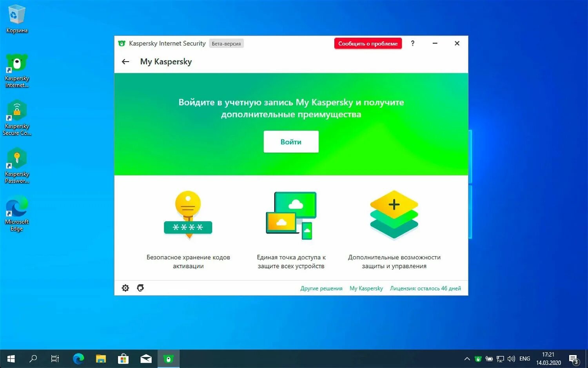Screen dimensions: 588x368
Task: Click the network tray icon
Action: 500,359
